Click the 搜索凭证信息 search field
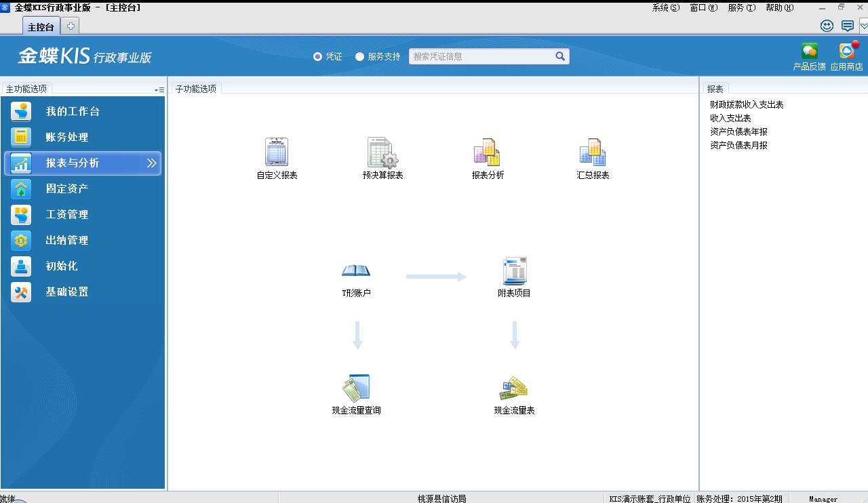 481,57
